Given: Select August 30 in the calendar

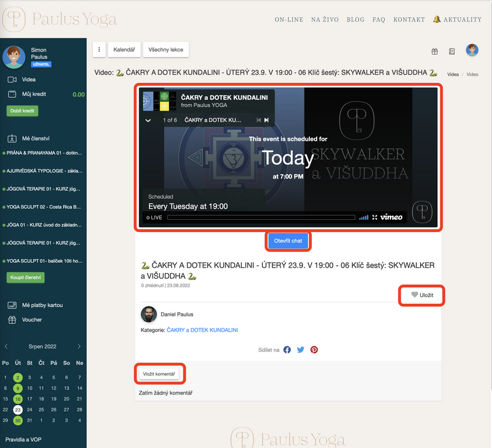Looking at the screenshot, I should (18, 420).
